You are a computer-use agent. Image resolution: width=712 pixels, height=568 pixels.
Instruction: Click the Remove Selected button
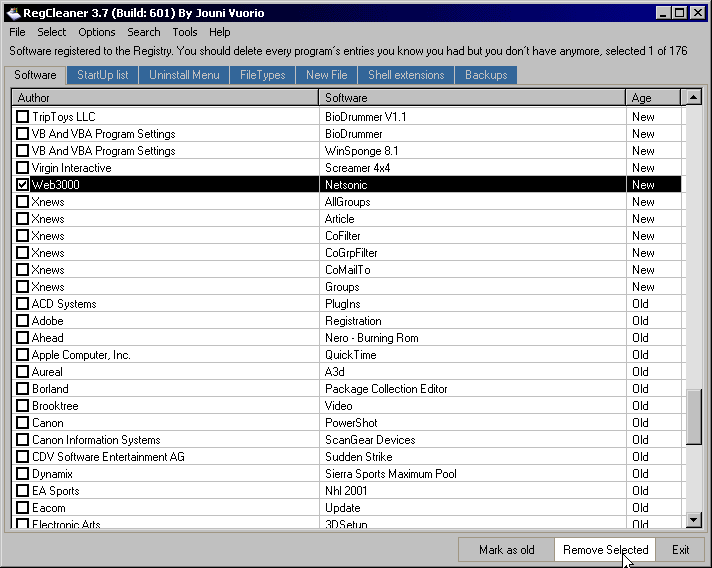(x=605, y=550)
